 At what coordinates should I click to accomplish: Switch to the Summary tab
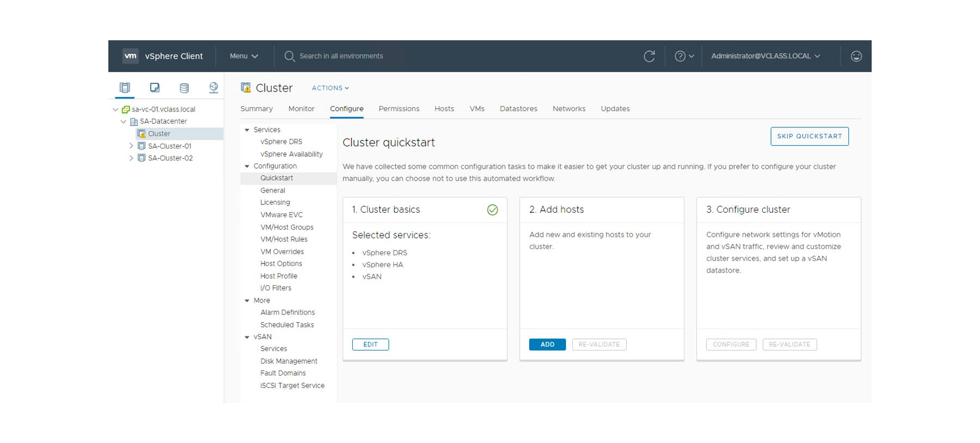click(x=256, y=109)
